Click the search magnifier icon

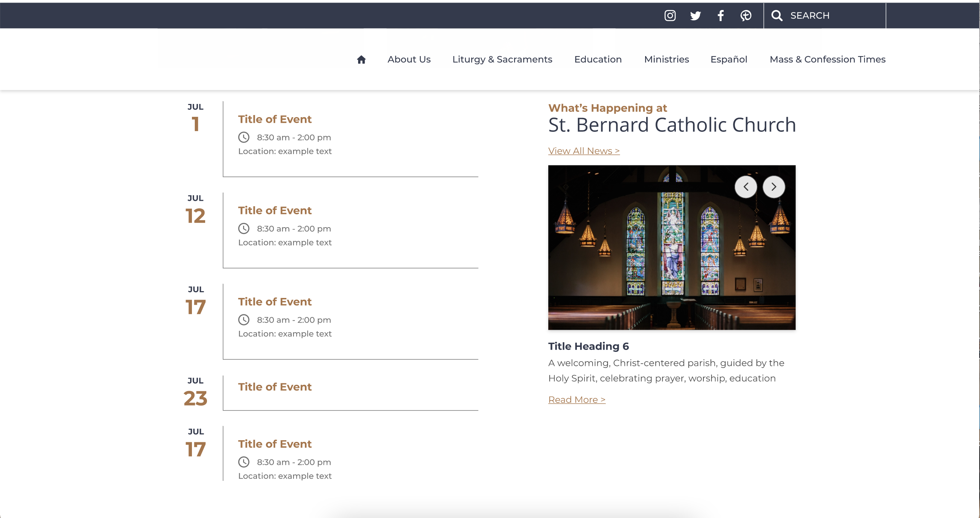[777, 16]
